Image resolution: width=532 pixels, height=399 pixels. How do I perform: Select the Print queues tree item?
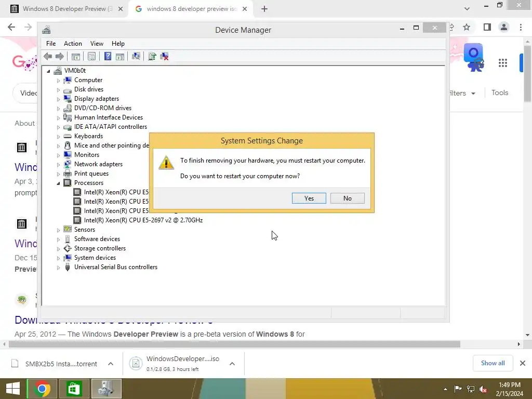pyautogui.click(x=91, y=174)
